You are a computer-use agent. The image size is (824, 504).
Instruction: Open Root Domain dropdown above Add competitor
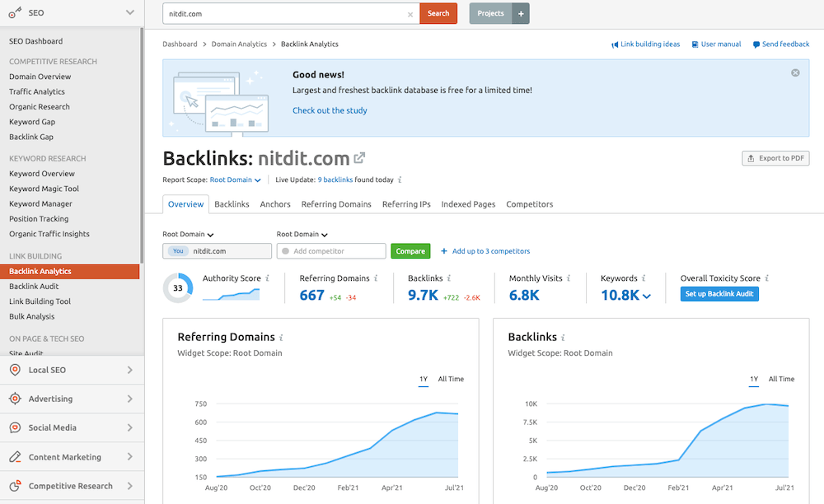click(302, 234)
